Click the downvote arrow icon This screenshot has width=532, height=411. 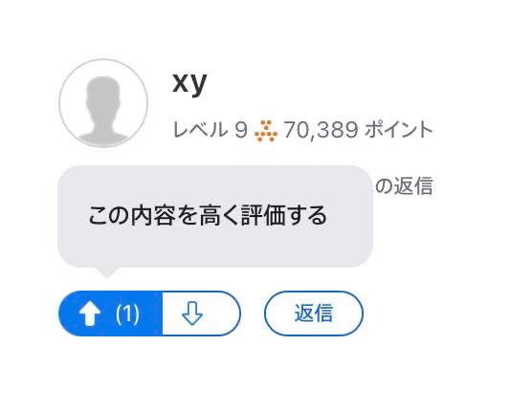coord(192,314)
